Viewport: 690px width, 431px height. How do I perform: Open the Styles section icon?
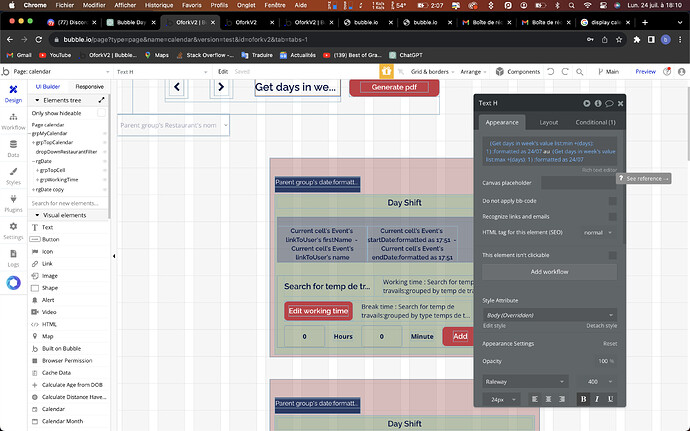[13, 176]
